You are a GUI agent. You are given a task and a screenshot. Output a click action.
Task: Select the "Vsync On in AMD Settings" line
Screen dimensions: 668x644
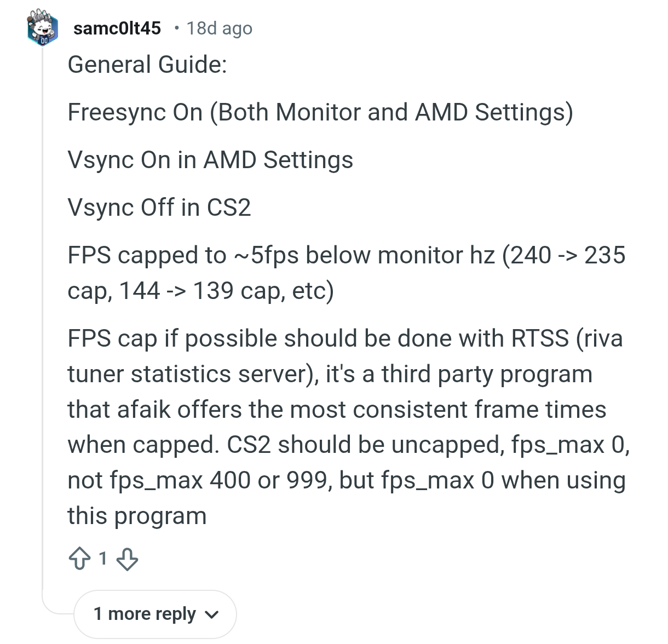coord(210,160)
